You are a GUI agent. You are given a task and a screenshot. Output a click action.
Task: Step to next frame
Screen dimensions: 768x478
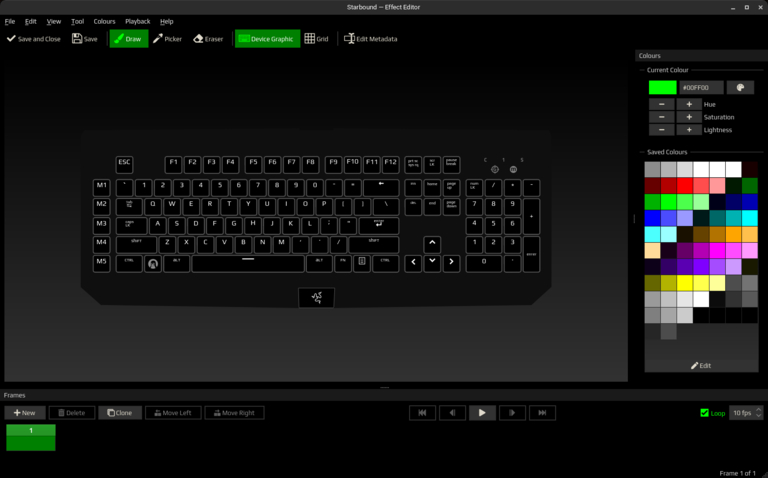(512, 413)
